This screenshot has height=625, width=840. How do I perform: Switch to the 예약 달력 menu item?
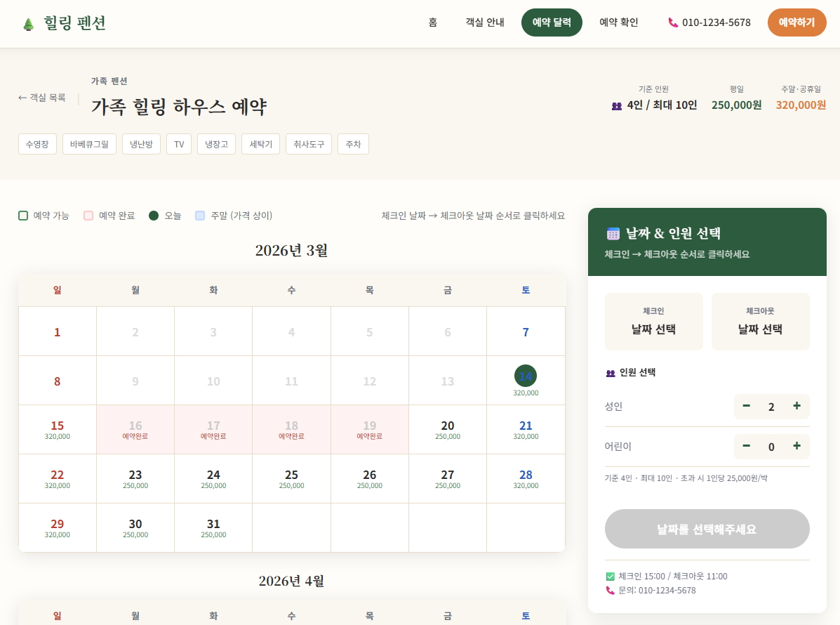pyautogui.click(x=552, y=22)
